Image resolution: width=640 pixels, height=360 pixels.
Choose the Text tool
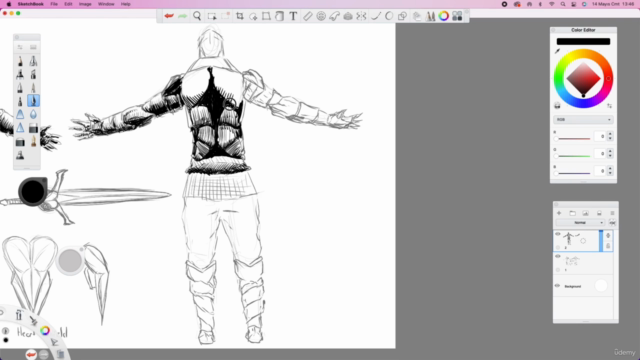point(293,16)
